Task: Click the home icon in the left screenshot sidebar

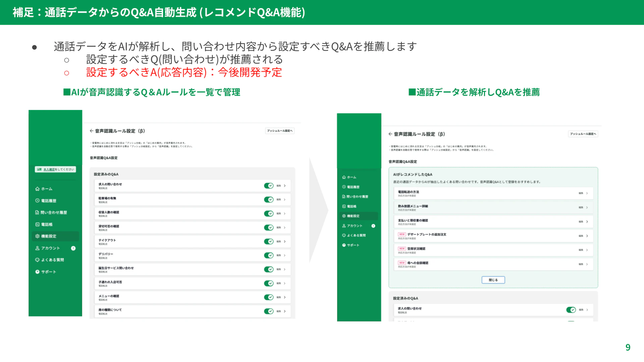Action: tap(38, 189)
